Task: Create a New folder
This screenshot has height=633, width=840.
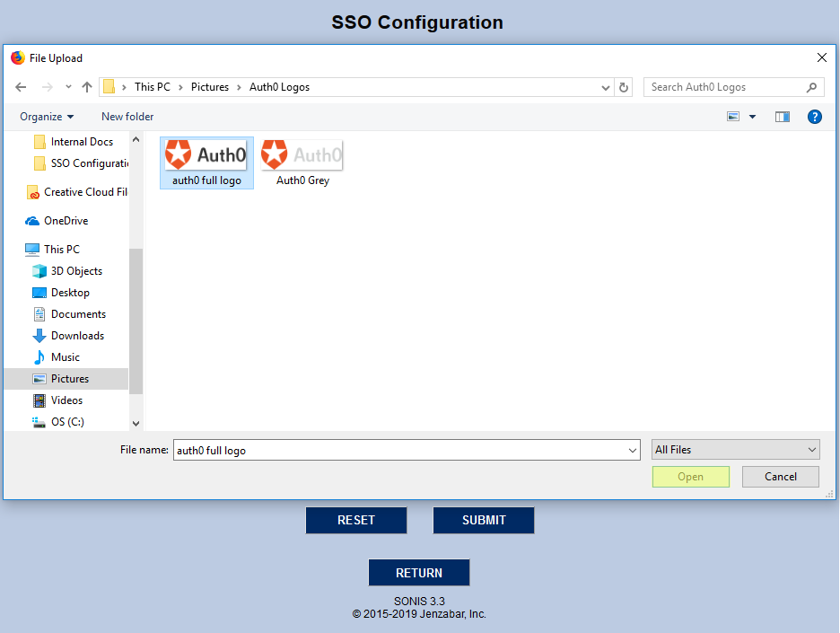Action: pos(127,116)
